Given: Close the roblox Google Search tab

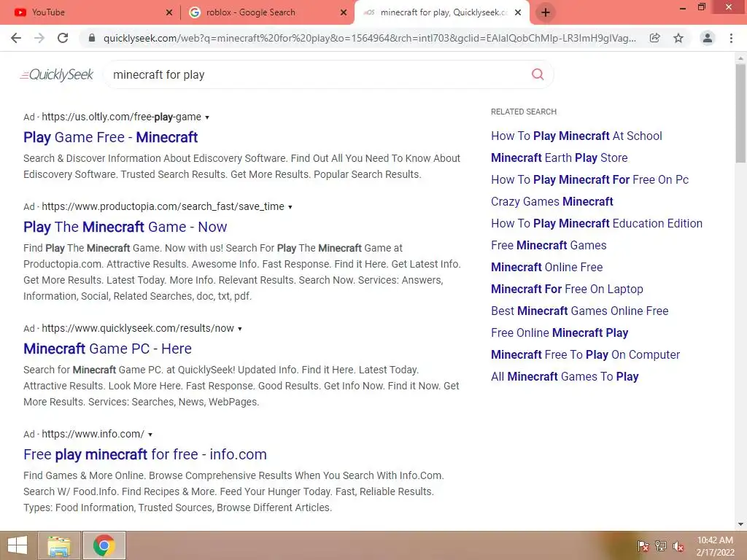Looking at the screenshot, I should pyautogui.click(x=344, y=12).
